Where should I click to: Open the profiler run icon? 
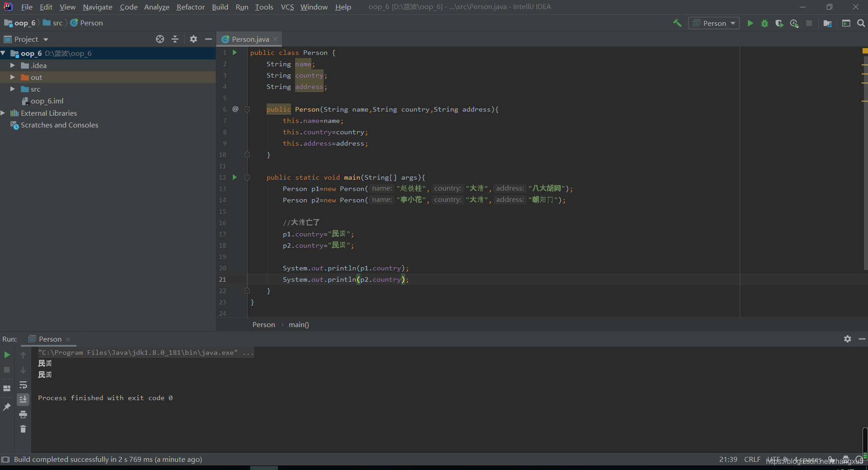point(794,23)
